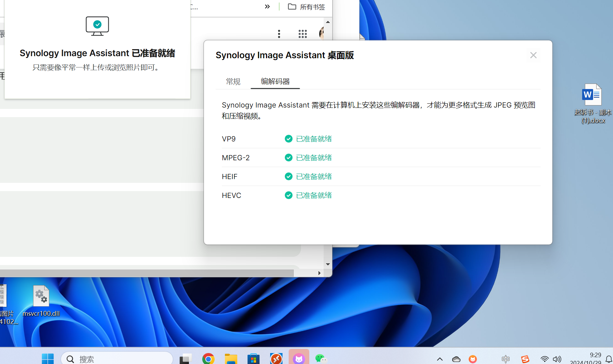This screenshot has width=613, height=364.
Task: Open the taskbar clock showing 9:29
Action: 586,358
